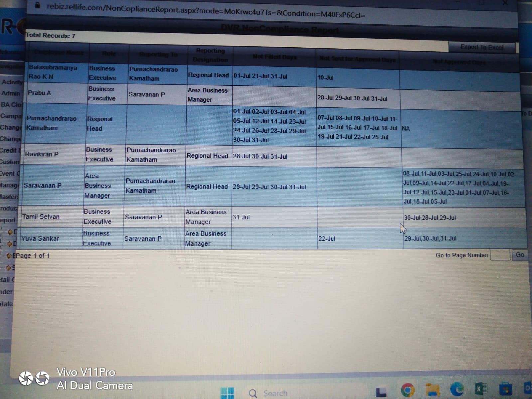Open the Activity item in left navigation

(12, 82)
